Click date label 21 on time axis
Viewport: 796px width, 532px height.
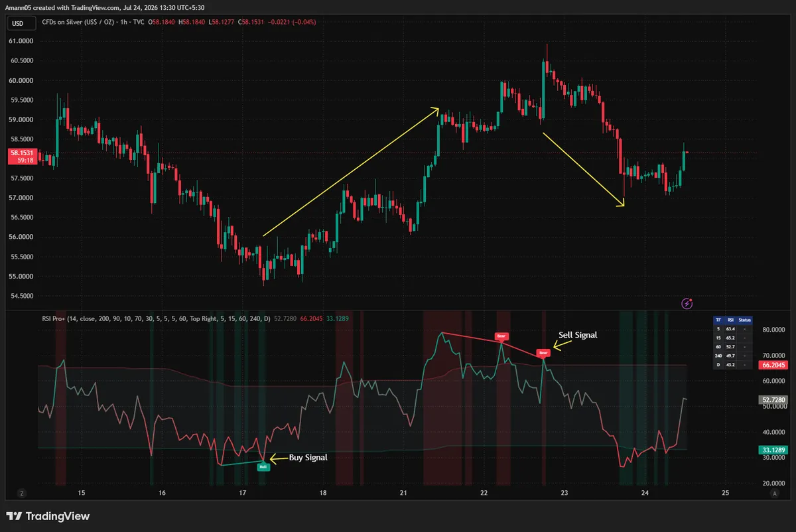(403, 493)
